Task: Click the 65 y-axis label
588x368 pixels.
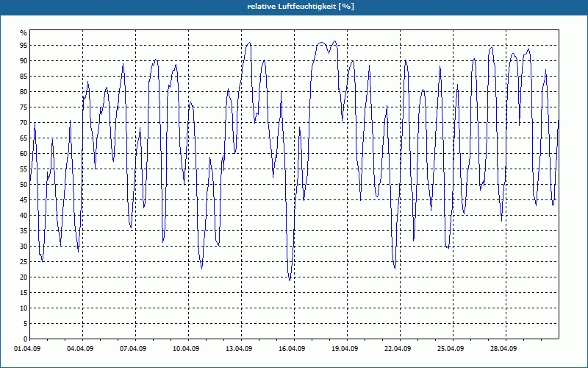Action: pyautogui.click(x=24, y=138)
